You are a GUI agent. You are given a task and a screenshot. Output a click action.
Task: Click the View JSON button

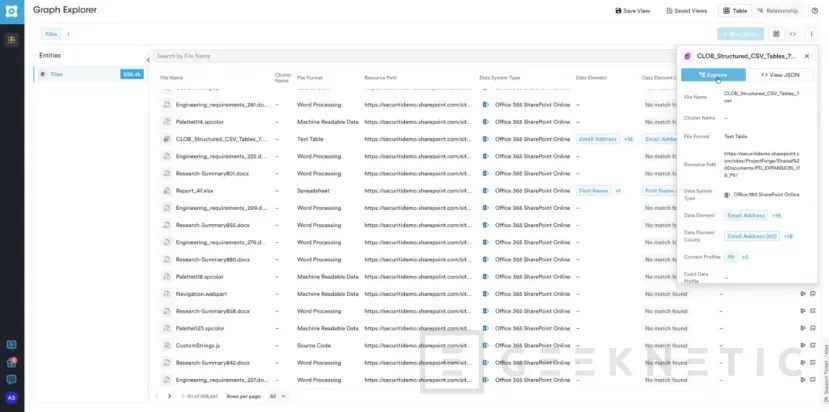[781, 75]
